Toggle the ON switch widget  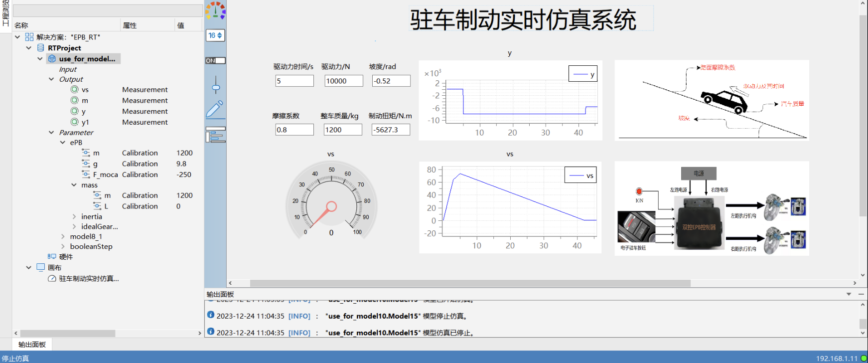215,60
